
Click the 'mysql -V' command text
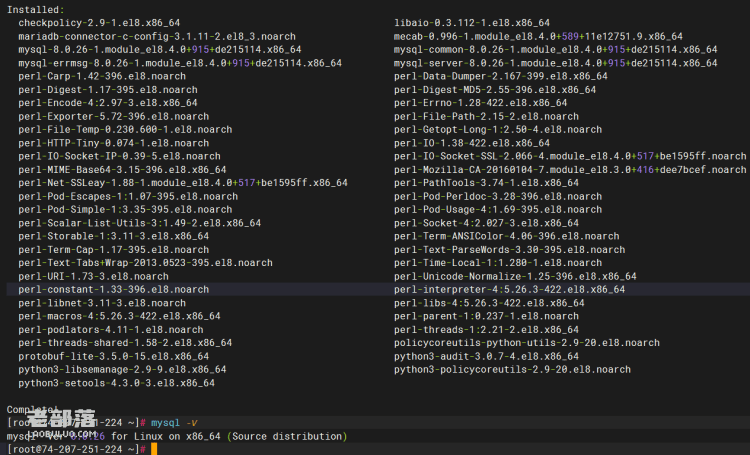pos(174,423)
